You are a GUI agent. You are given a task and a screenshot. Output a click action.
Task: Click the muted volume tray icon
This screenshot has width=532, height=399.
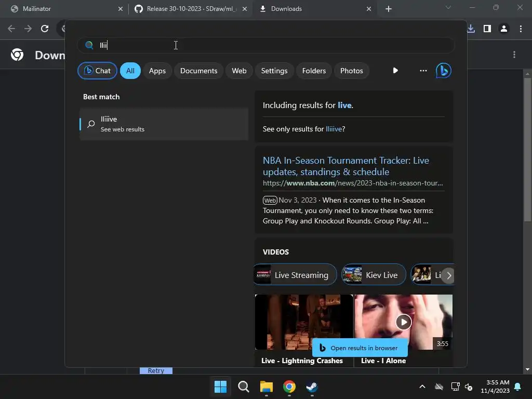point(469,387)
